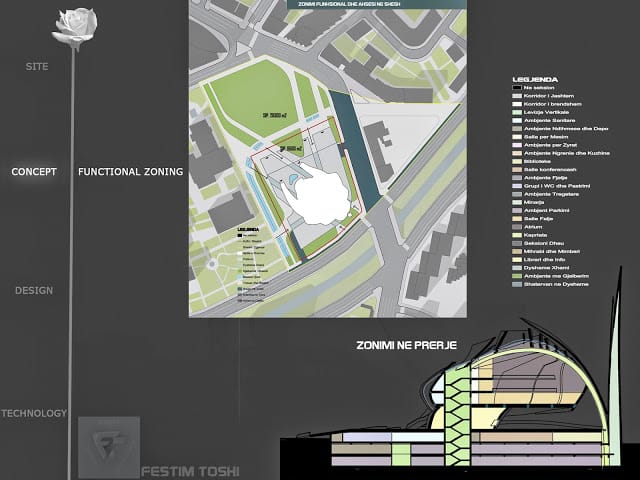640x480 pixels.
Task: Click the white building footprint on map
Action: tap(318, 196)
